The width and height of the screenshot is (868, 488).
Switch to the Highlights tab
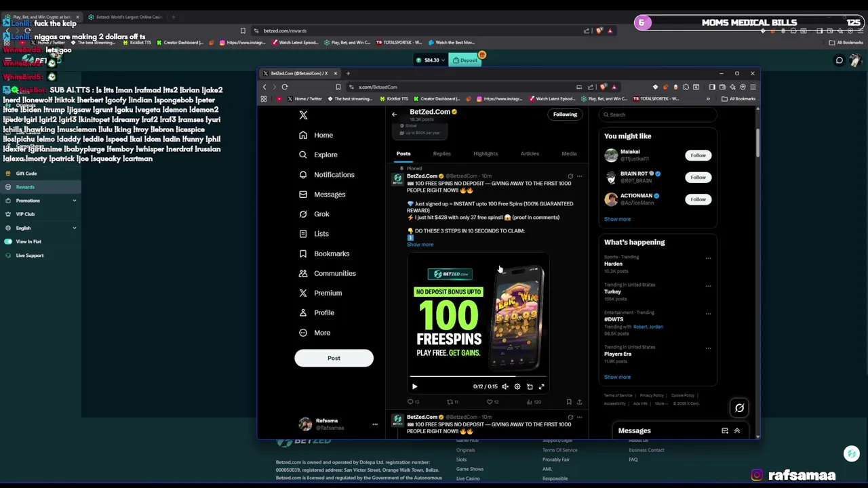point(486,154)
